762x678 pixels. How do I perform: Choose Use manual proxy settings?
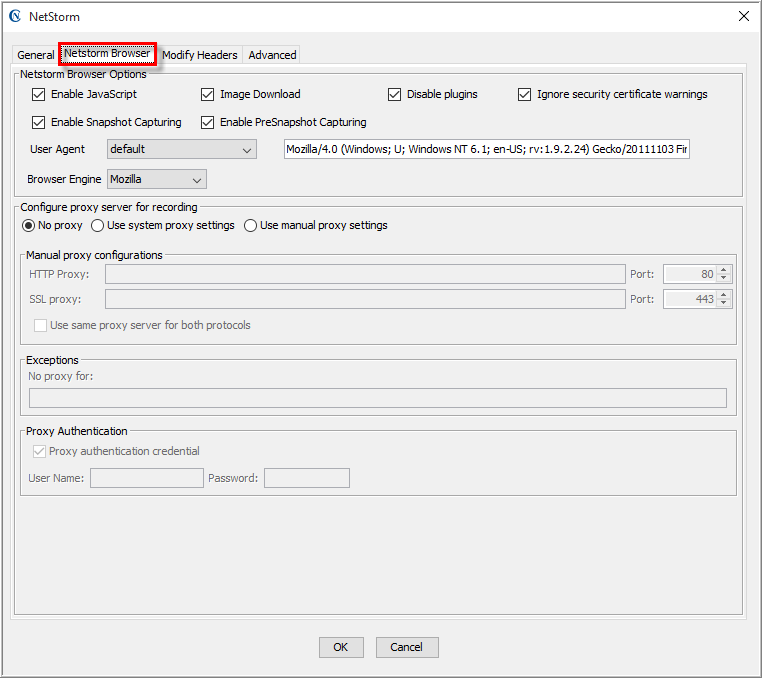click(x=250, y=226)
